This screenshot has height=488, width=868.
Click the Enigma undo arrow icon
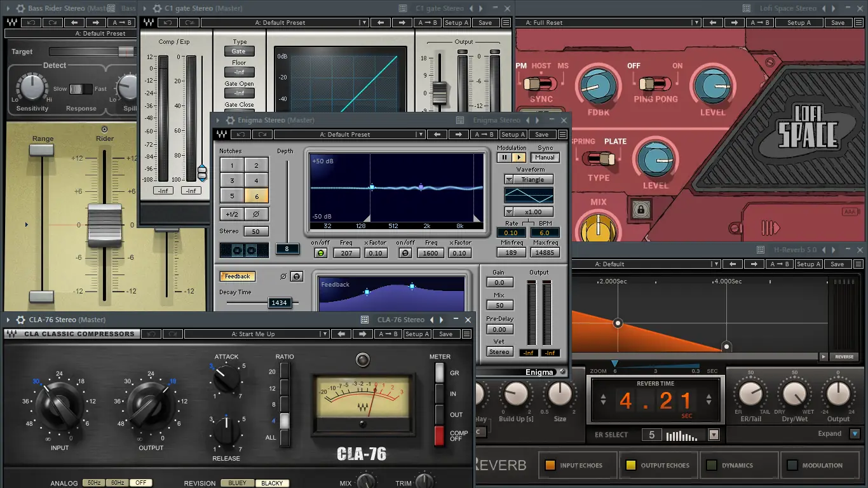coord(241,135)
